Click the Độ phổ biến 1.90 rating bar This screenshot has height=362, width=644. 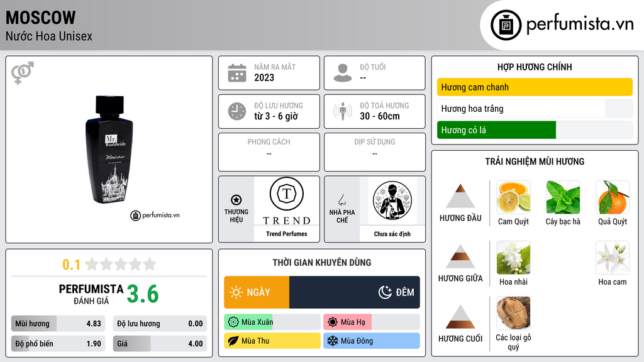pyautogui.click(x=58, y=344)
